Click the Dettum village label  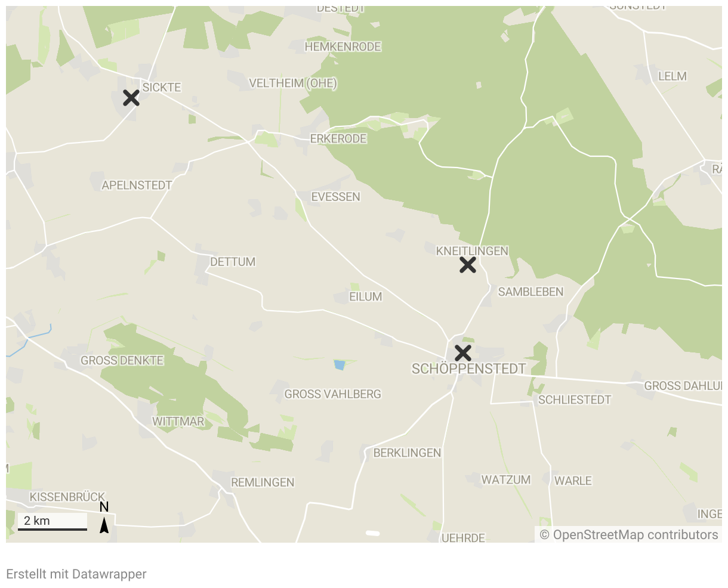[x=233, y=262]
